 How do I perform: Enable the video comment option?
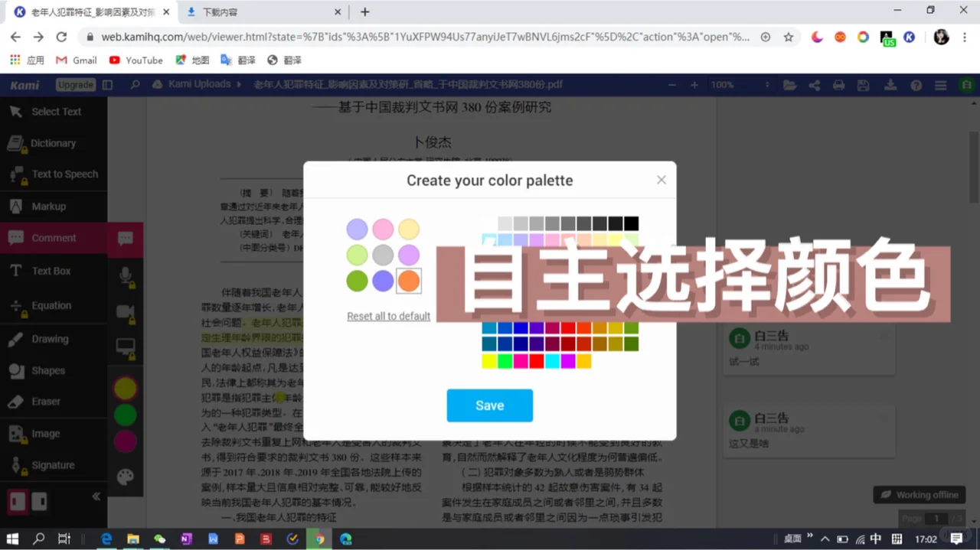coord(126,309)
